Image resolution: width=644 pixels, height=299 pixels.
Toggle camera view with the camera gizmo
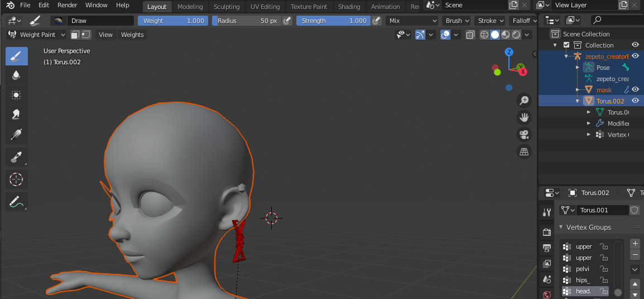524,135
